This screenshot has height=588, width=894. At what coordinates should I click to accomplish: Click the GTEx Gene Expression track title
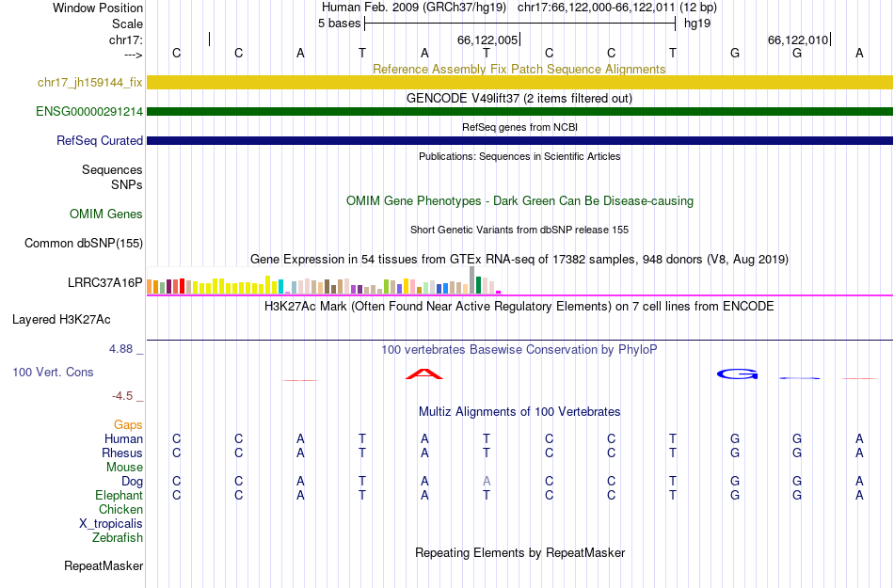coord(519,260)
